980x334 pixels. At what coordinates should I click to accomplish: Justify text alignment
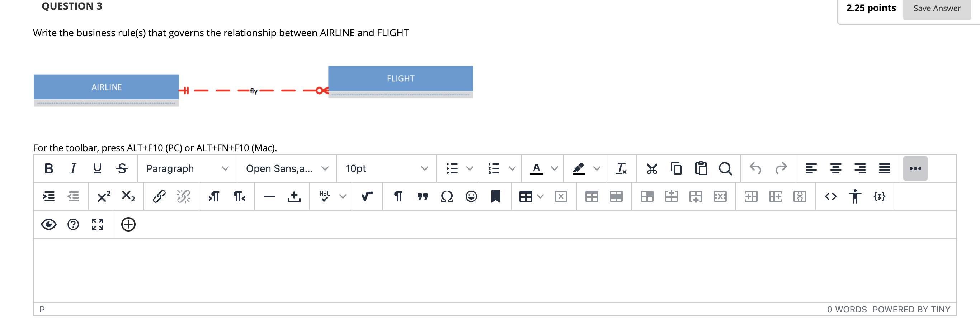[x=884, y=168]
